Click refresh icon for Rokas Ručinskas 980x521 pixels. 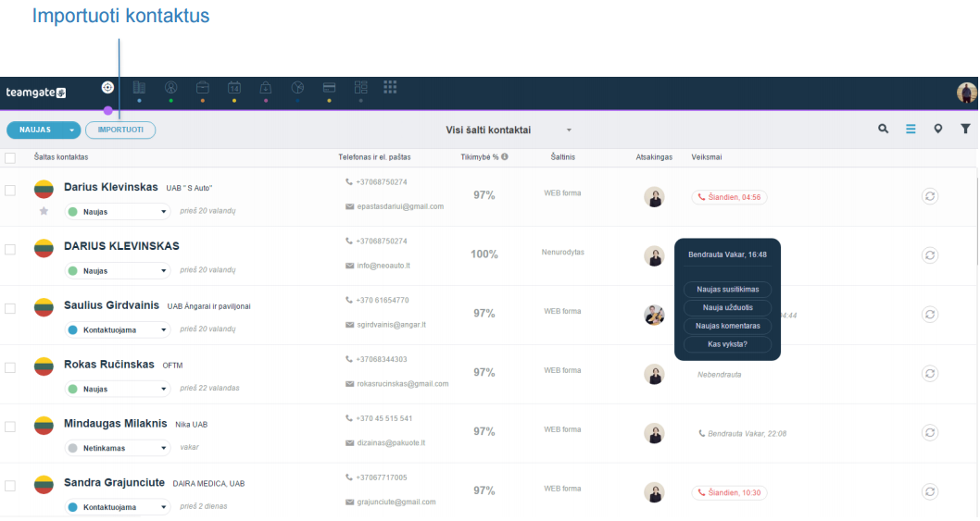coord(930,373)
